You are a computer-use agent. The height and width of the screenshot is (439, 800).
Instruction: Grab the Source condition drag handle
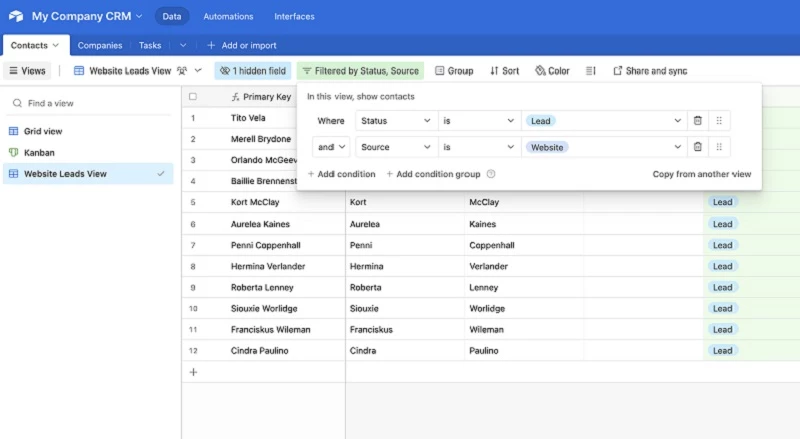click(x=719, y=147)
